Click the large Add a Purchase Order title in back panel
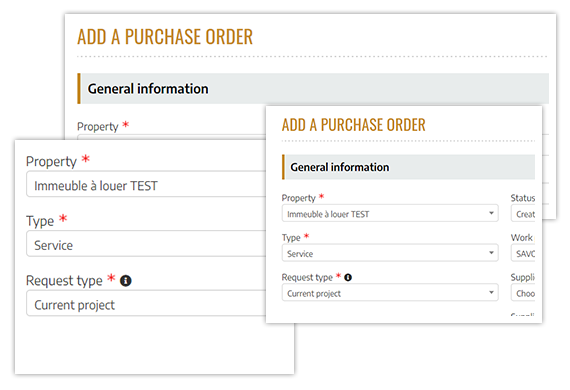This screenshot has width=570, height=390. (165, 37)
